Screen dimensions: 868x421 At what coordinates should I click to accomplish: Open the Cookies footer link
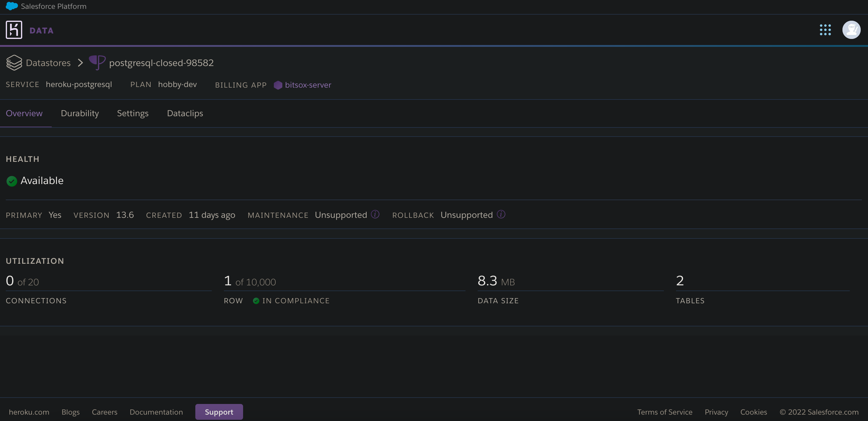coord(753,412)
